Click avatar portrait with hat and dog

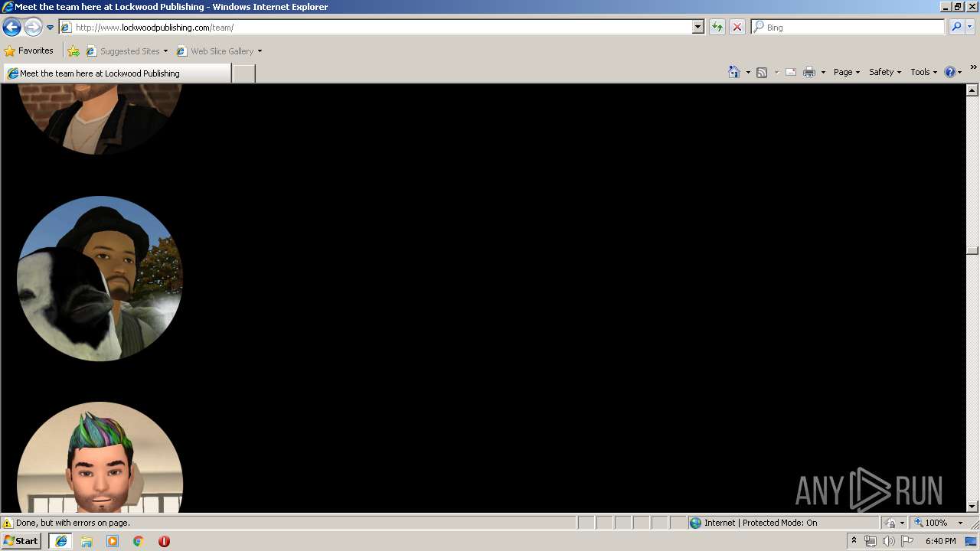pos(100,279)
